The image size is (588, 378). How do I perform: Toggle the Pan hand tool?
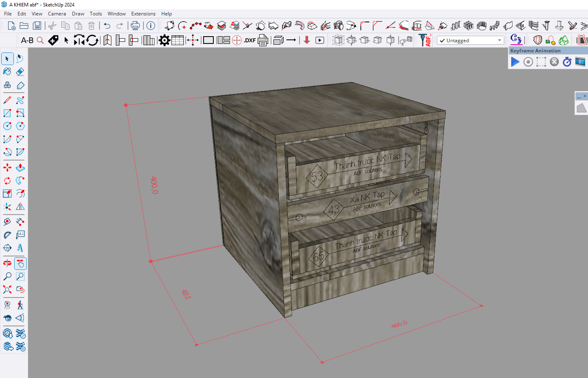[20, 263]
